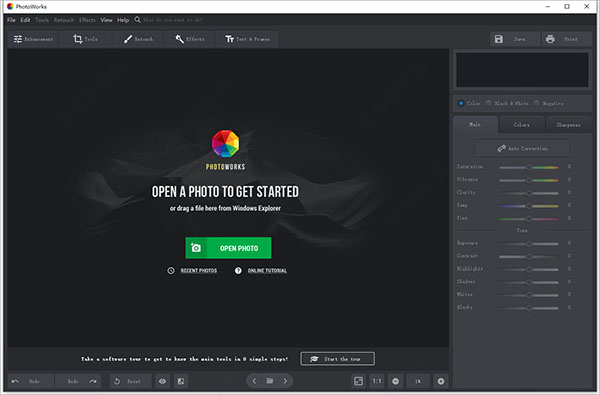The width and height of the screenshot is (600, 395).
Task: Open the Edit menu
Action: point(25,20)
